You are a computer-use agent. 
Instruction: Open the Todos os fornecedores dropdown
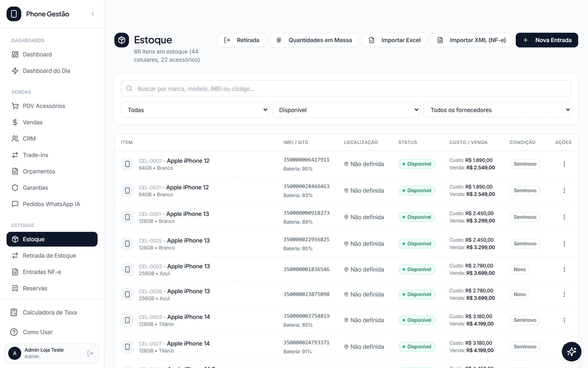497,110
